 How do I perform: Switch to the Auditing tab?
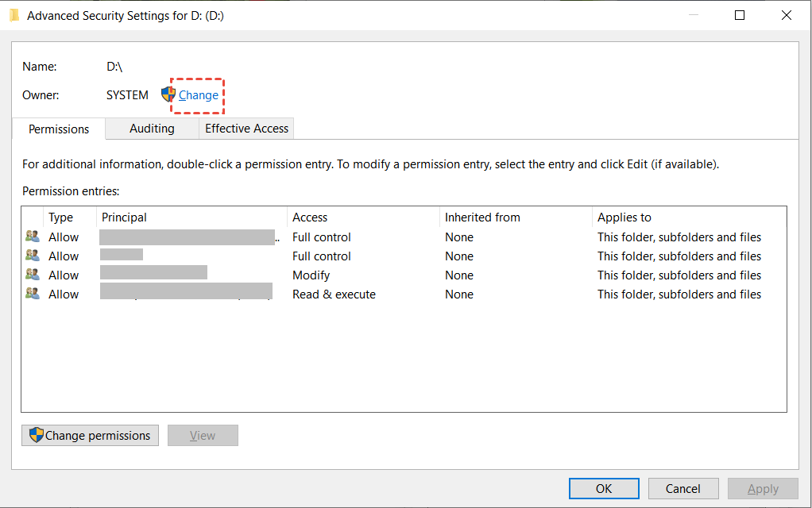[x=152, y=129]
